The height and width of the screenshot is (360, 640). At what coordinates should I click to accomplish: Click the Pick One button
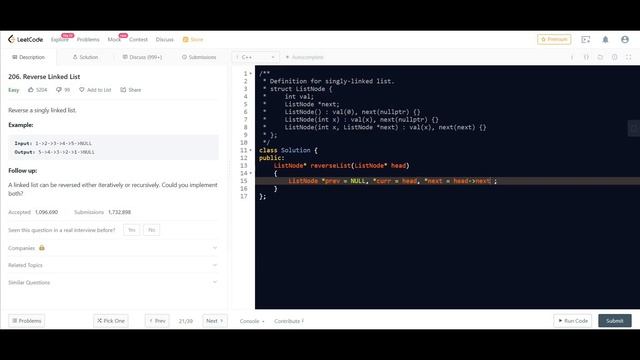(x=111, y=321)
